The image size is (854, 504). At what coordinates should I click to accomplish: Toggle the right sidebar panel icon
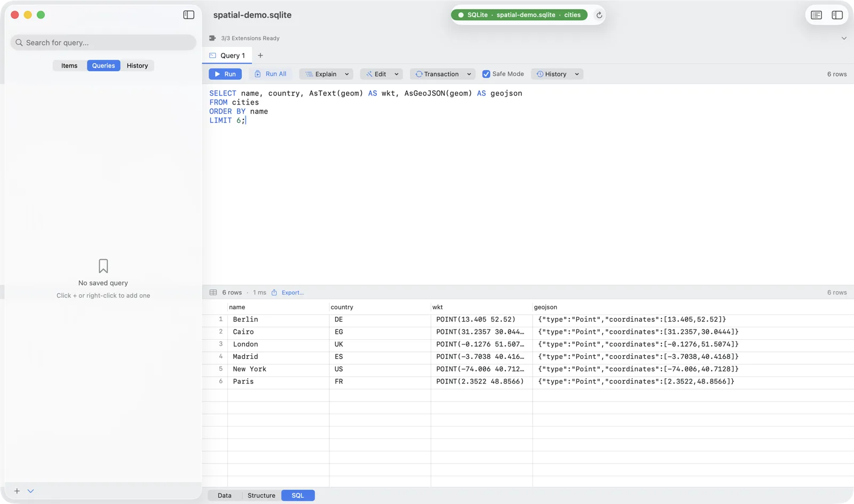(x=837, y=15)
